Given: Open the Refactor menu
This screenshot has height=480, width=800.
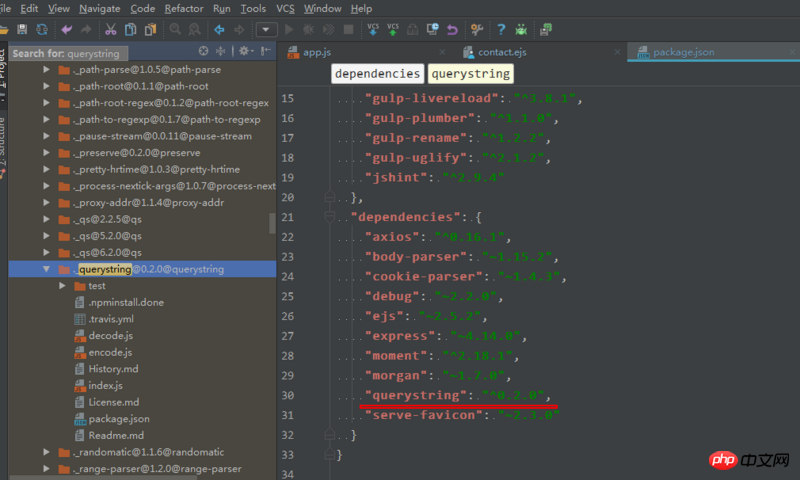Looking at the screenshot, I should click(x=184, y=9).
